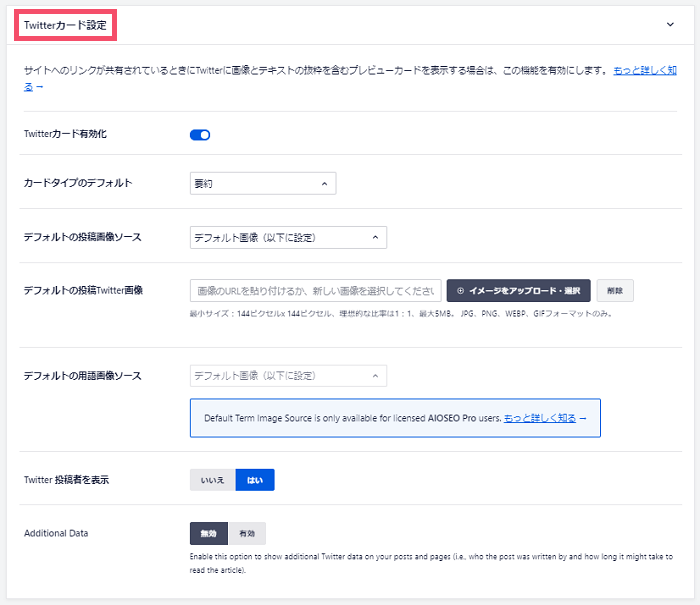Click the image size requirements hint text
The width and height of the screenshot is (700, 605).
(400, 314)
